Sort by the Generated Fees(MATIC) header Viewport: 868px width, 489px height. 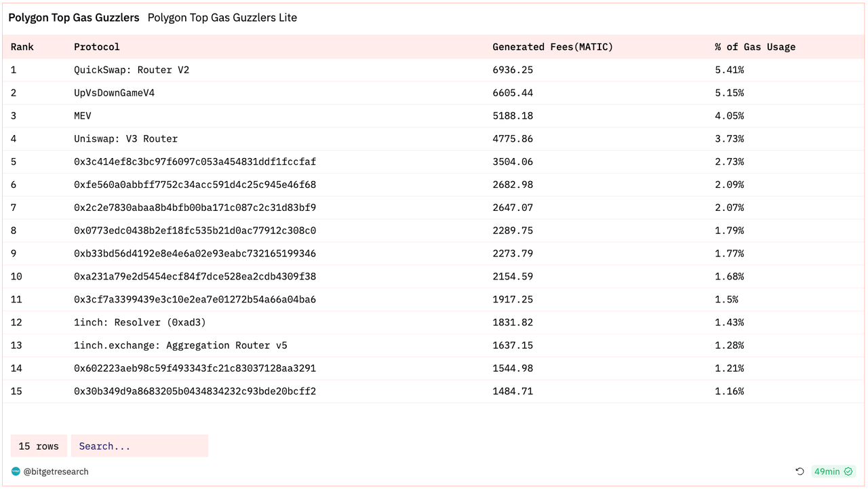pos(553,47)
